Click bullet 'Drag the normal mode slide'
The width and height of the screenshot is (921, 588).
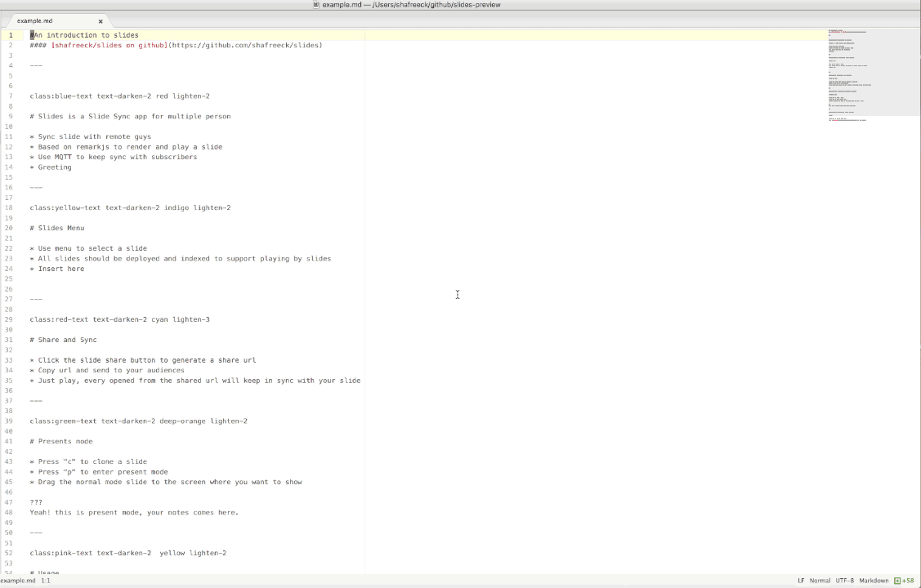click(166, 482)
